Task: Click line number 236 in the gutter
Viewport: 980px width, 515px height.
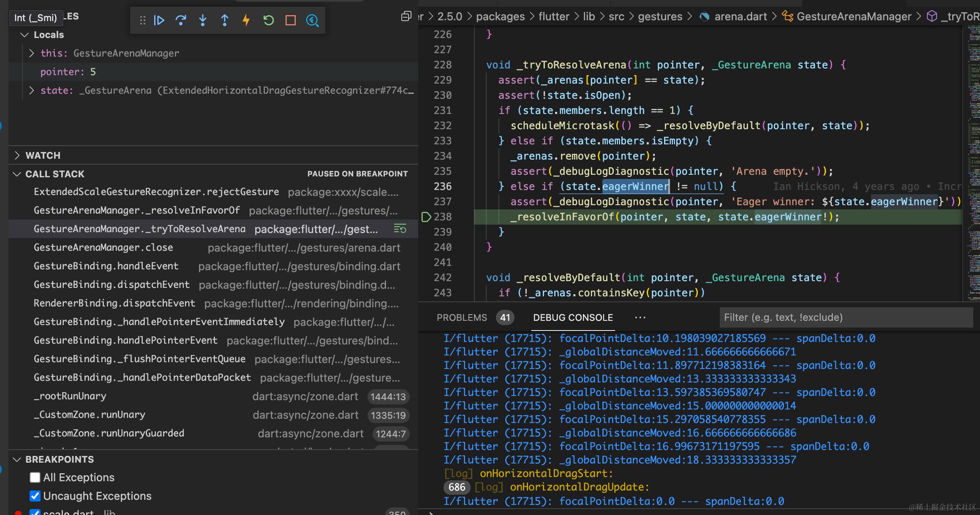Action: (x=442, y=187)
